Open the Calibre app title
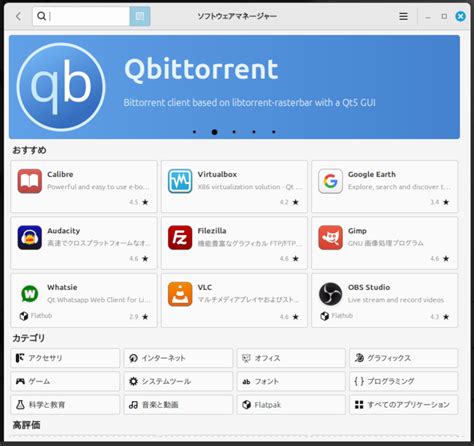Screen dimensions: 474x446 point(60,174)
